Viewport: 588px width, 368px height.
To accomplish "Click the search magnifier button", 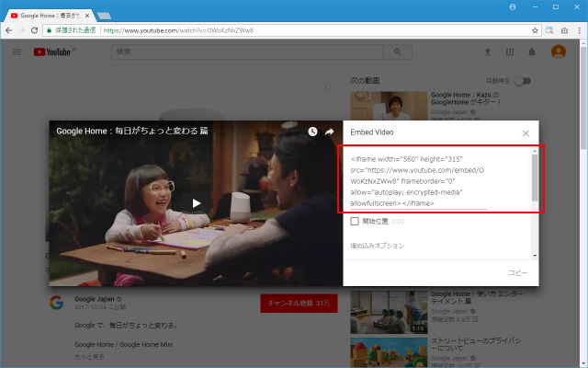I will (397, 52).
